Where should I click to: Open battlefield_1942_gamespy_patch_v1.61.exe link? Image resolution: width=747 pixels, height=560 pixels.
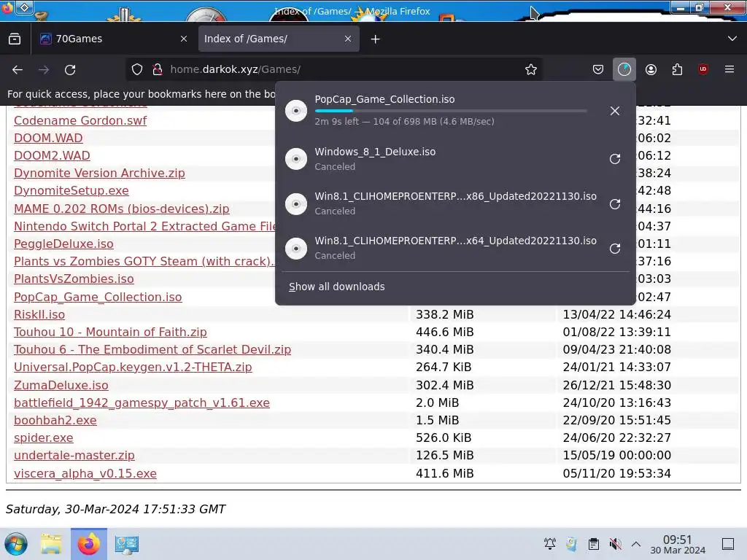click(x=142, y=402)
